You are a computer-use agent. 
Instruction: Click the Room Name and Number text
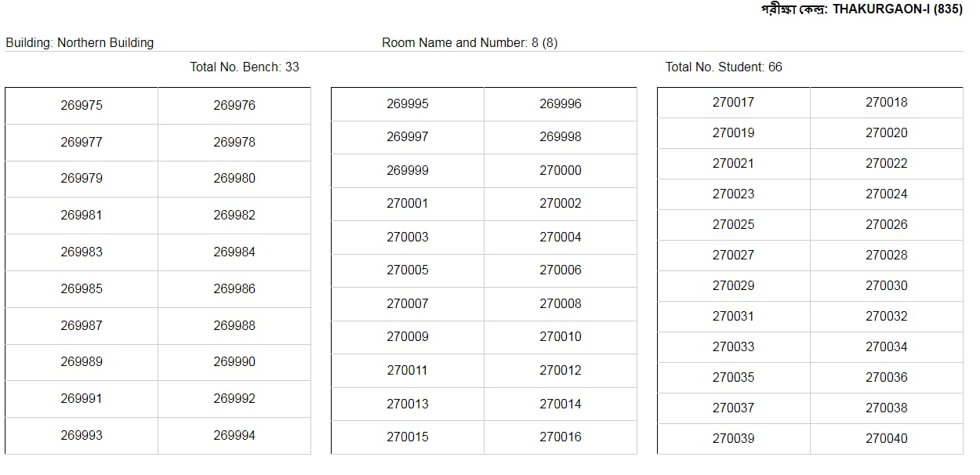click(x=470, y=43)
